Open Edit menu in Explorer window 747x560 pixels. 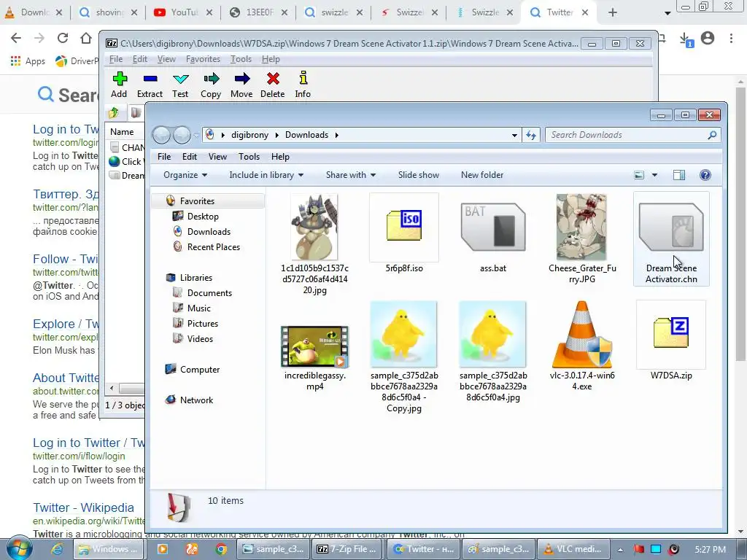pos(189,157)
